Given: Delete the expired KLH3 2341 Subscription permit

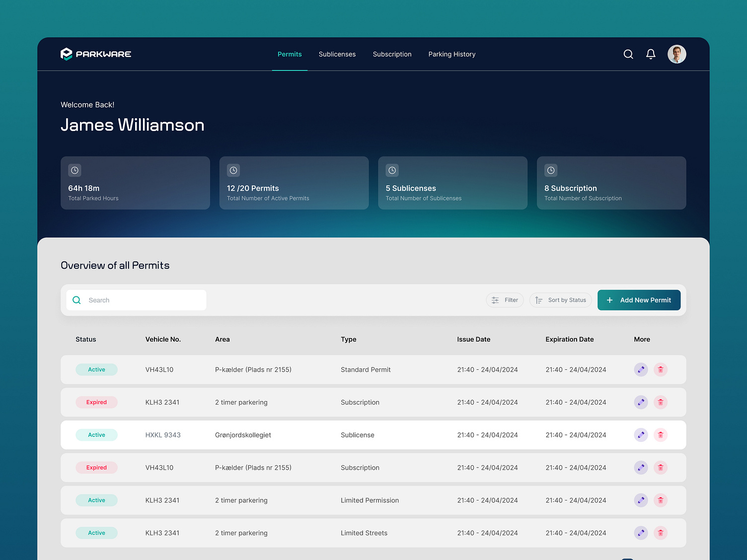Looking at the screenshot, I should [x=660, y=402].
